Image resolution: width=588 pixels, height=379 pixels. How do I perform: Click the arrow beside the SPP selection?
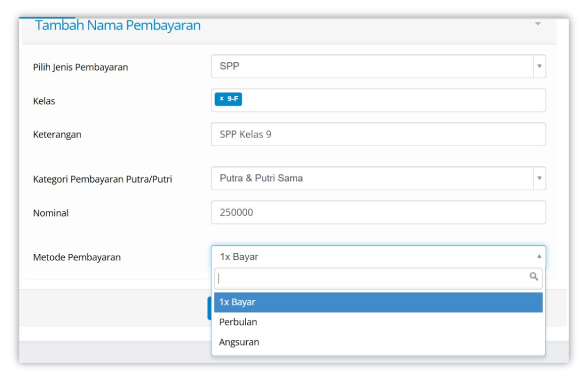539,66
